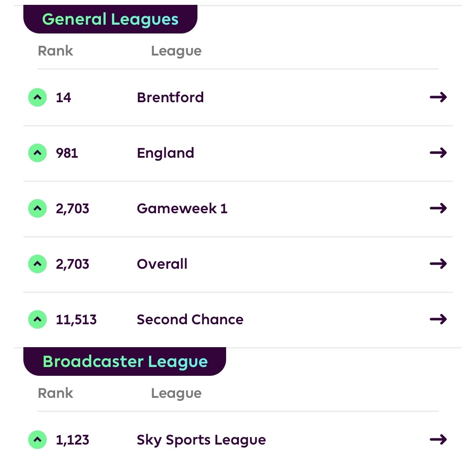The image size is (476, 467).
Task: Open Overall league via its arrow icon
Action: pyautogui.click(x=438, y=264)
